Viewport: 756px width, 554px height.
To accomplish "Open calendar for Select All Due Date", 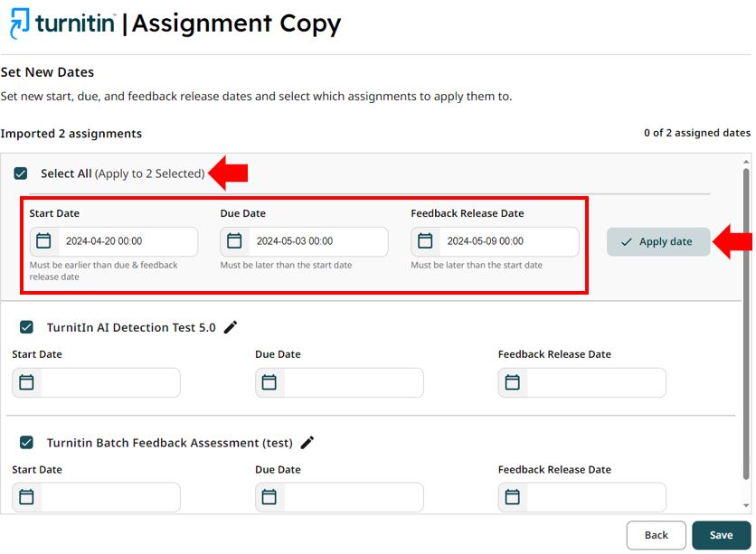I will tap(234, 241).
